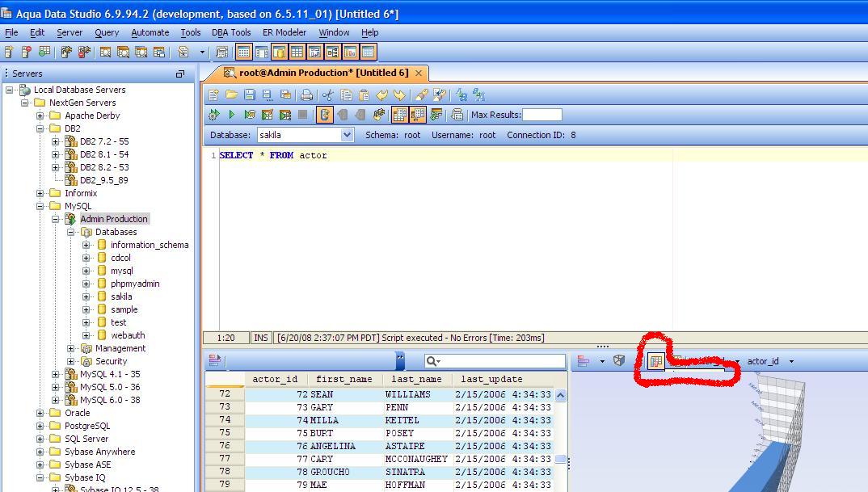Image resolution: width=868 pixels, height=492 pixels.
Task: Collapse the MySQL folder
Action: coord(40,206)
